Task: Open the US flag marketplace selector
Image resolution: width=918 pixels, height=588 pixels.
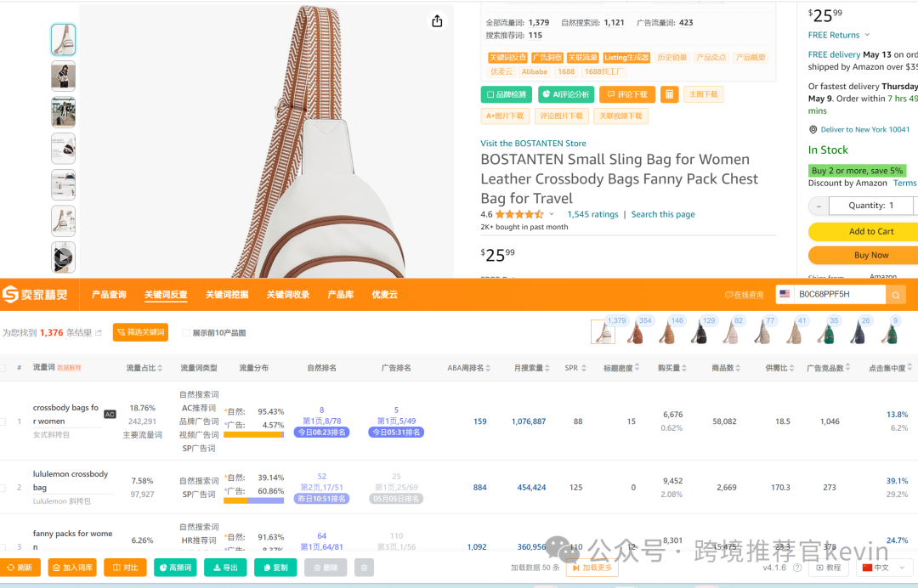Action: coord(785,294)
